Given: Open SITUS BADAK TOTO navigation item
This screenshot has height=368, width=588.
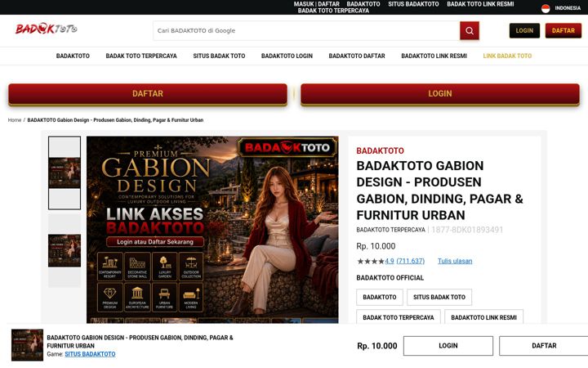Looking at the screenshot, I should point(219,56).
